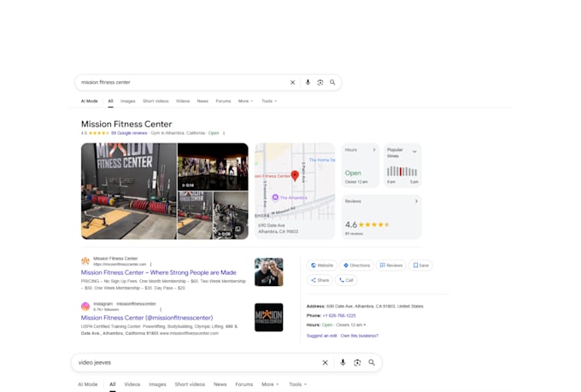The height and width of the screenshot is (392, 581).
Task: Open image search (Lens) in the top search bar
Action: [x=320, y=82]
